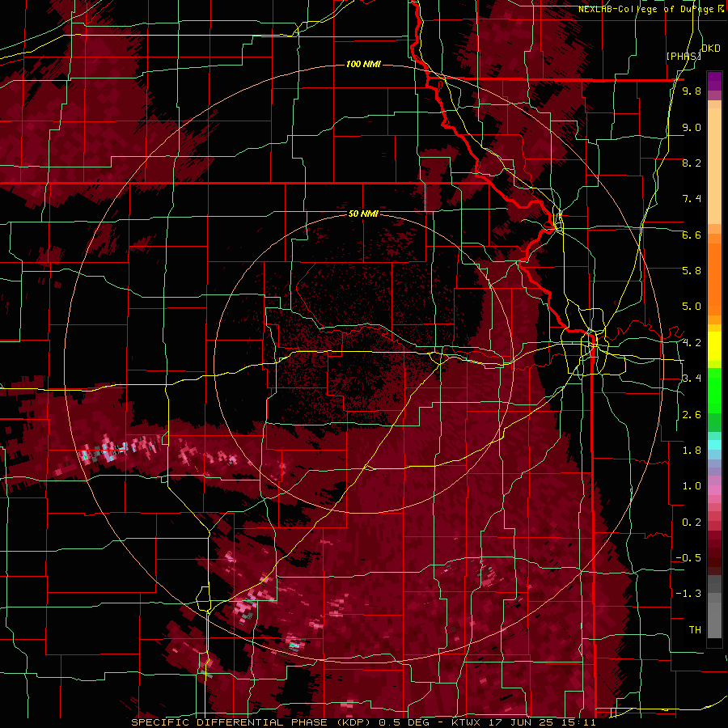This screenshot has height=728, width=728.
Task: Click the 3.4 value on the scale
Action: pyautogui.click(x=692, y=379)
